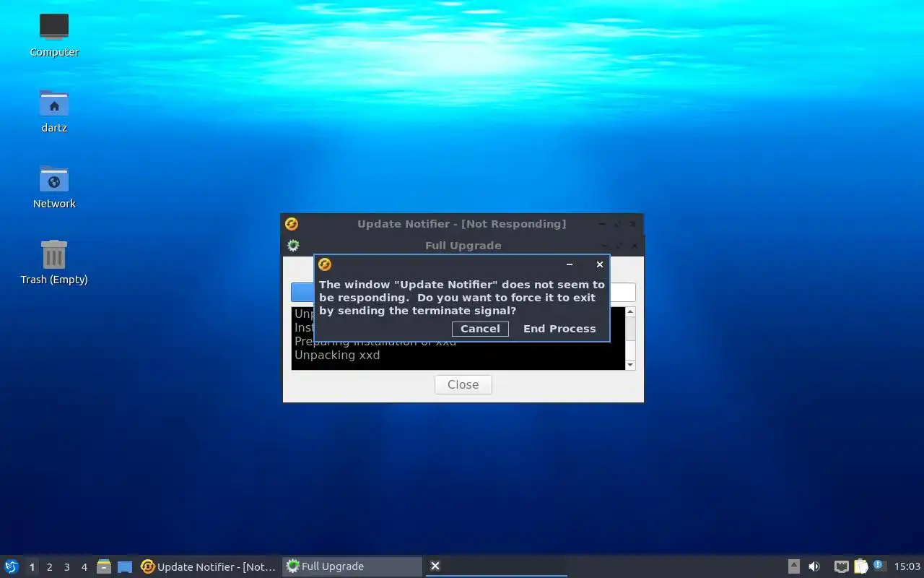Switch to workspace 1 in pager
The width and height of the screenshot is (924, 578).
32,567
